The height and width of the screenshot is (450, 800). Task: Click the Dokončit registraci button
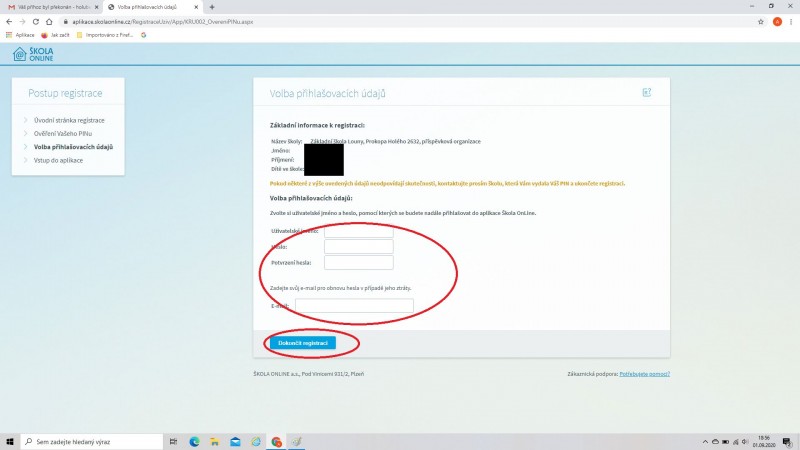pyautogui.click(x=302, y=342)
